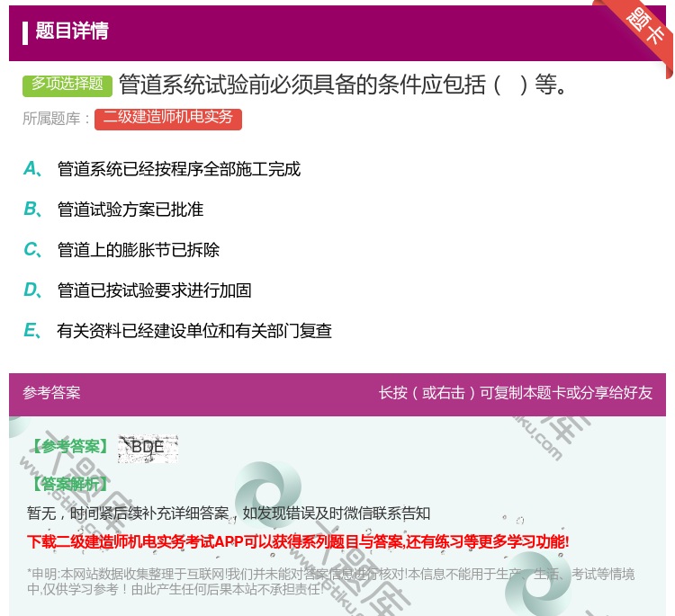Click the 所属题库 label
This screenshot has height=616, width=675.
pyautogui.click(x=57, y=119)
